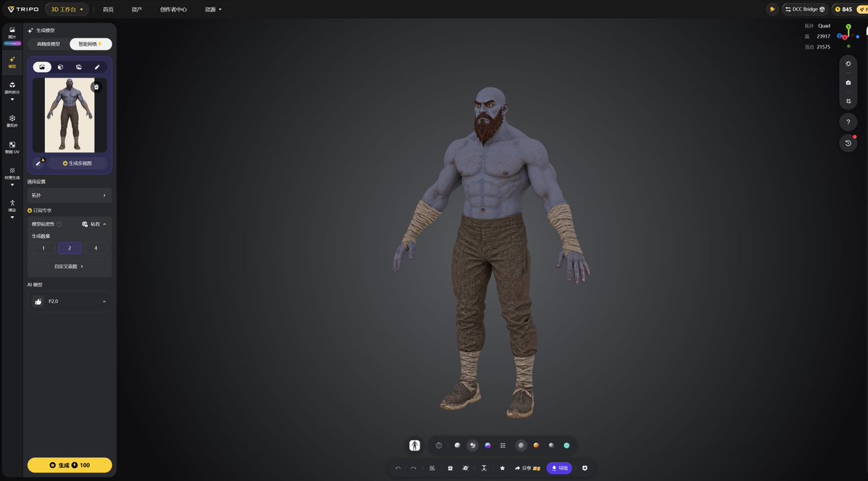Image resolution: width=868 pixels, height=481 pixels.
Task: Click the grid layout icon under the camera
Action: [848, 101]
